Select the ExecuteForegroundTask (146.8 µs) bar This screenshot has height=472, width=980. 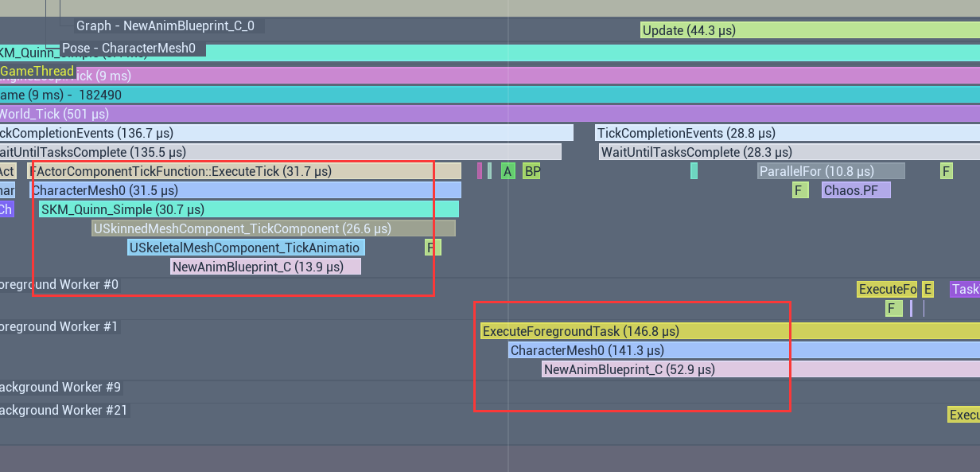pyautogui.click(x=729, y=331)
